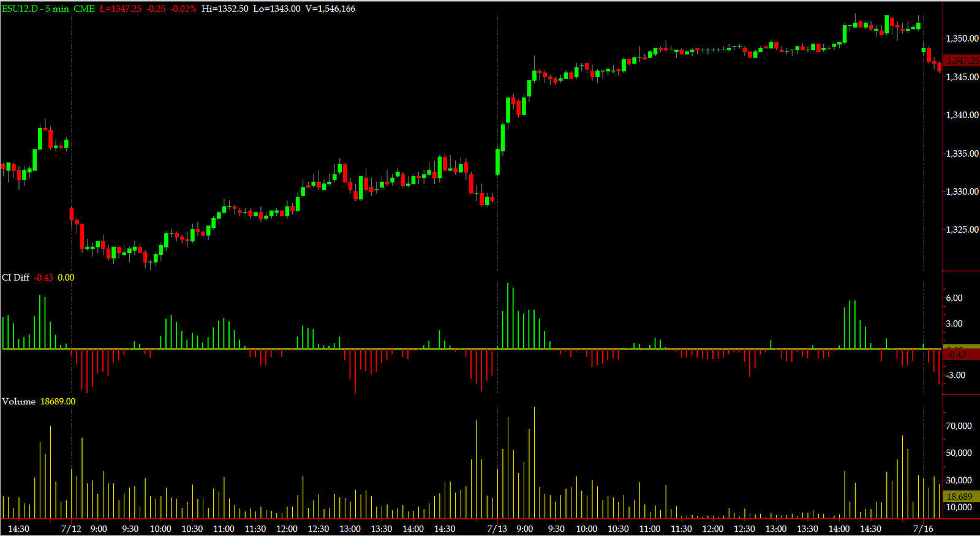
Task: Click the Lo=1343.00 low value text
Action: 277,9
